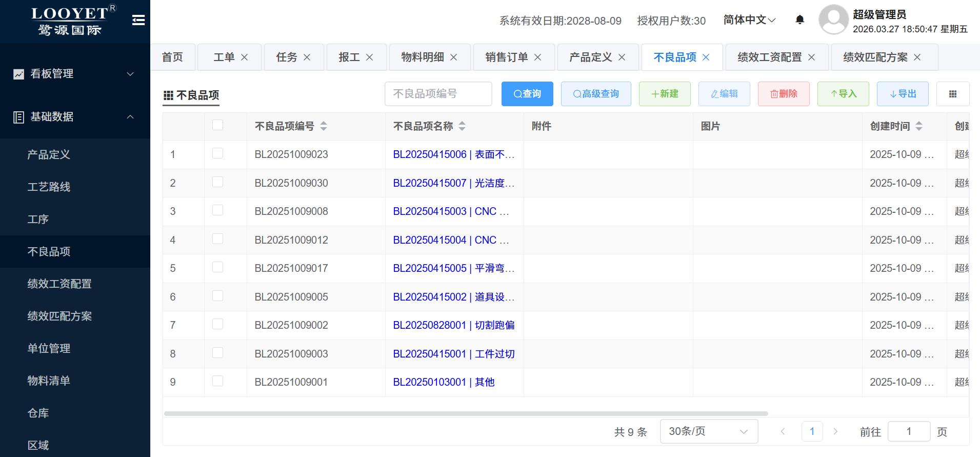Select checkbox for row BL20251009002
Image resolution: width=980 pixels, height=457 pixels.
point(217,324)
